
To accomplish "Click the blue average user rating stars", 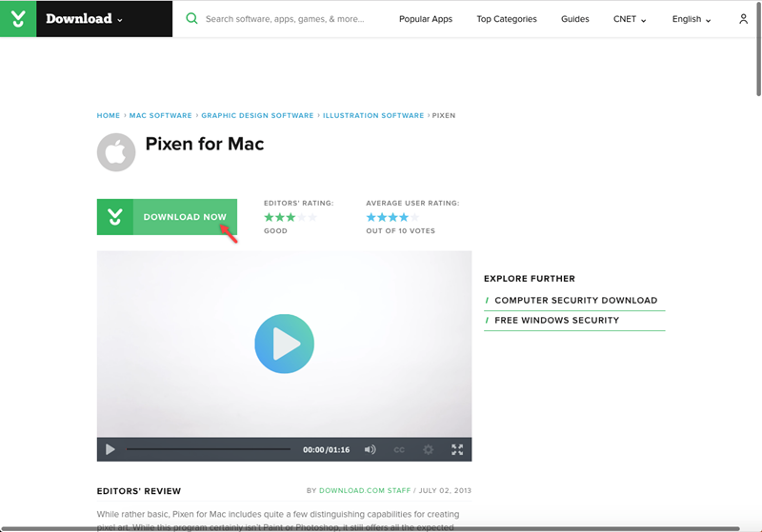I will [x=392, y=217].
